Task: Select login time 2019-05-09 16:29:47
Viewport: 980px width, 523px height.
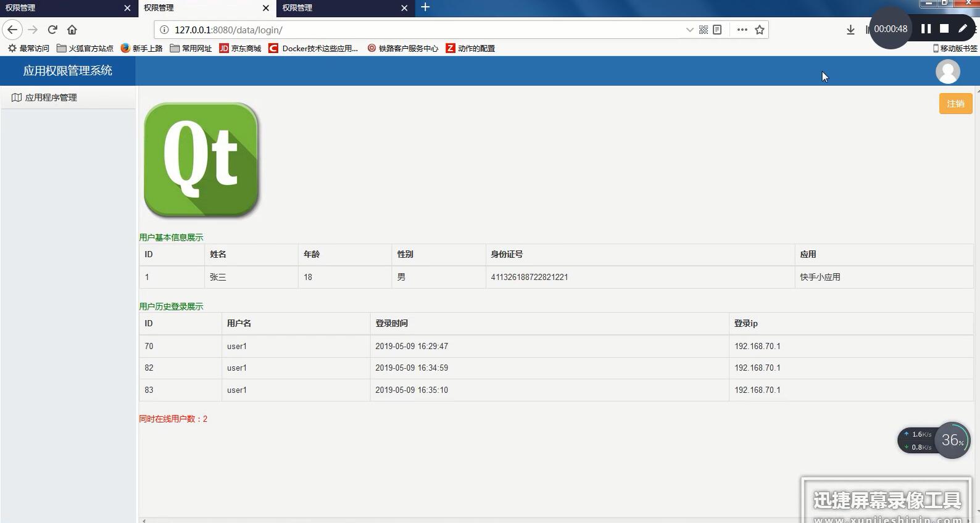Action: [412, 346]
